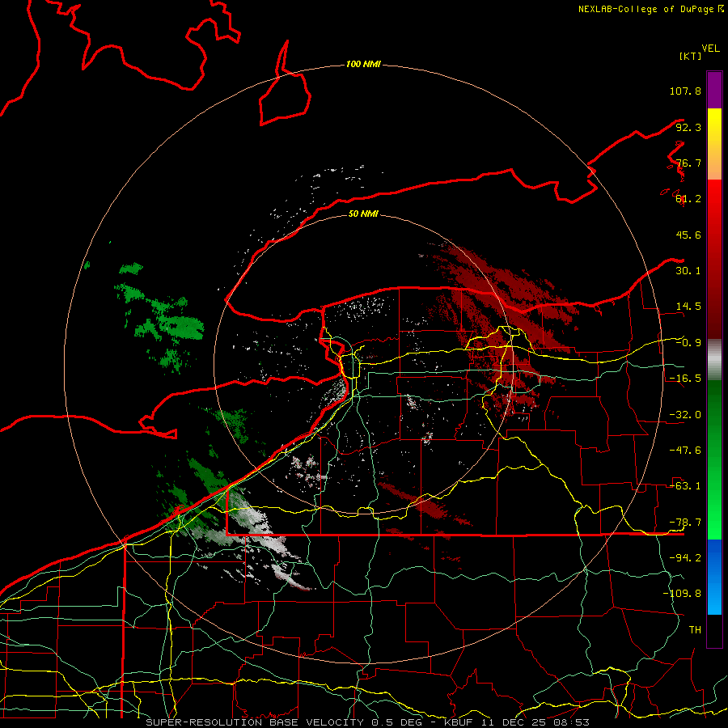Click the VEL legend title

click(x=710, y=49)
